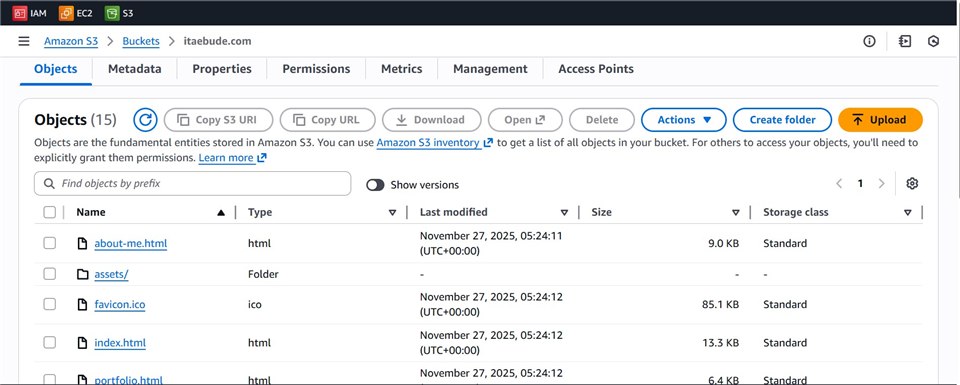
Task: Open the about-me.html object link
Action: [130, 244]
